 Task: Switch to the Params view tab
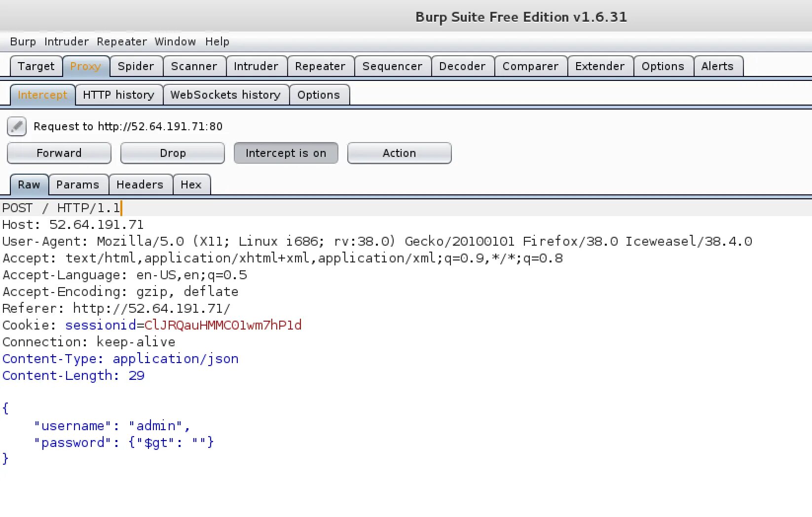(x=78, y=185)
